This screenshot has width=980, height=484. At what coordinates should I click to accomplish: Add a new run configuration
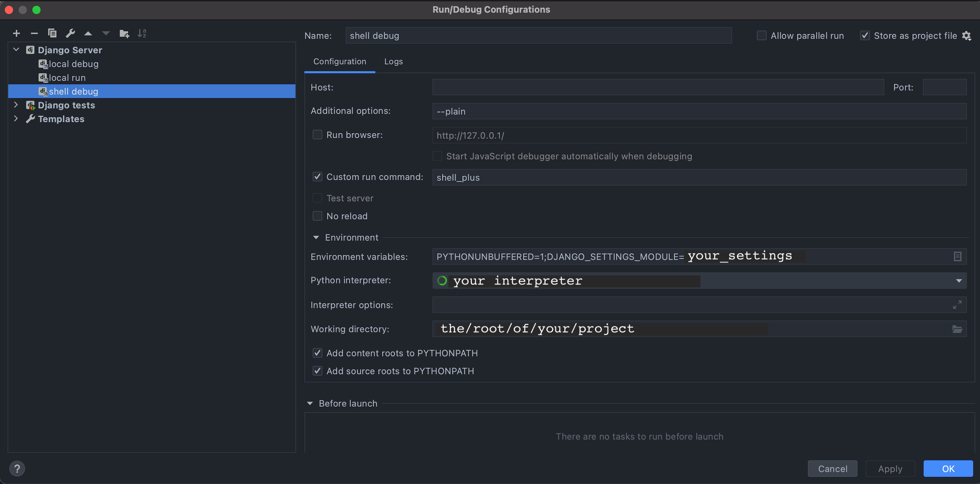click(16, 33)
